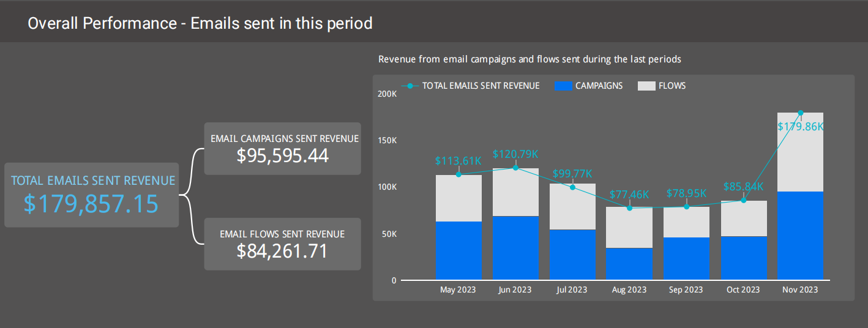Click the $120.79K data label
This screenshot has height=328, width=868.
click(515, 154)
